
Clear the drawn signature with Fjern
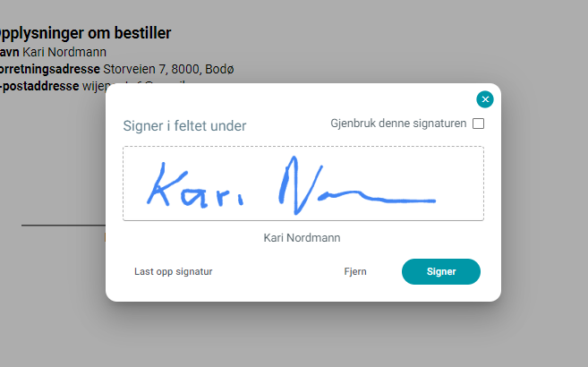[355, 271]
